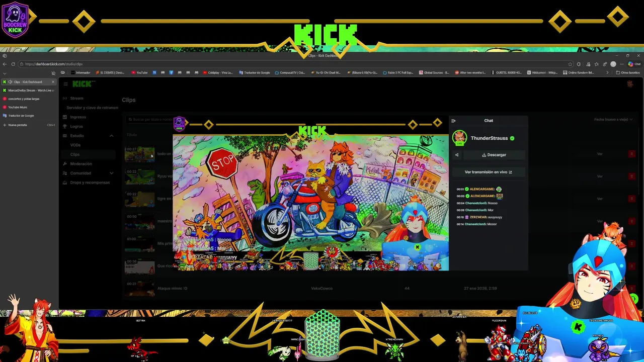Mute the Clips - Kick Dashboard tab
The height and width of the screenshot is (362, 644).
(x=10, y=82)
